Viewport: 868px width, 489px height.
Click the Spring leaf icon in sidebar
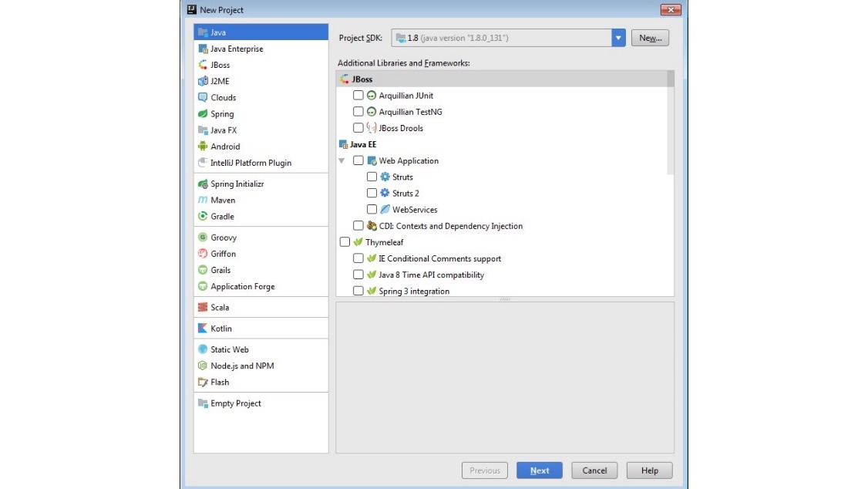(x=203, y=114)
